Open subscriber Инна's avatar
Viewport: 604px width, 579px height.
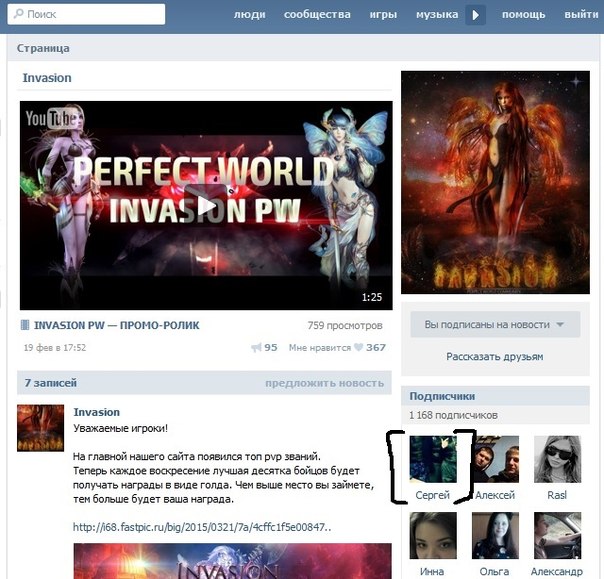point(433,535)
